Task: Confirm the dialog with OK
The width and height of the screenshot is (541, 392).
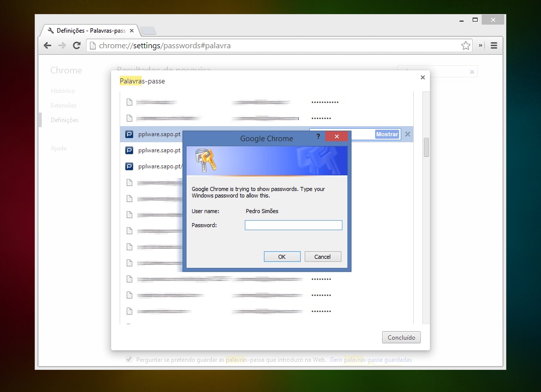Action: (x=282, y=256)
